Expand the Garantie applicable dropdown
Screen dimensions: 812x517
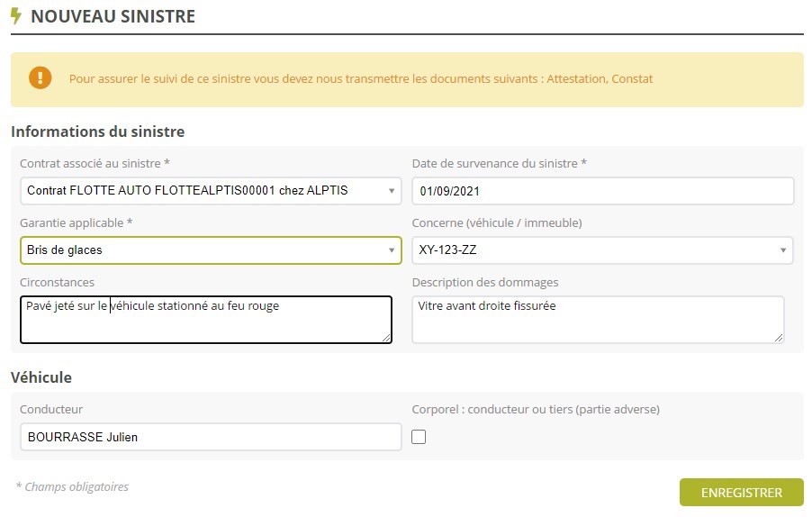point(211,250)
